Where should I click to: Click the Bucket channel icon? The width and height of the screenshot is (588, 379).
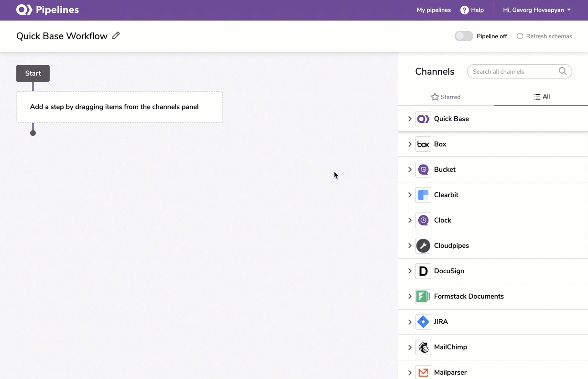click(423, 169)
